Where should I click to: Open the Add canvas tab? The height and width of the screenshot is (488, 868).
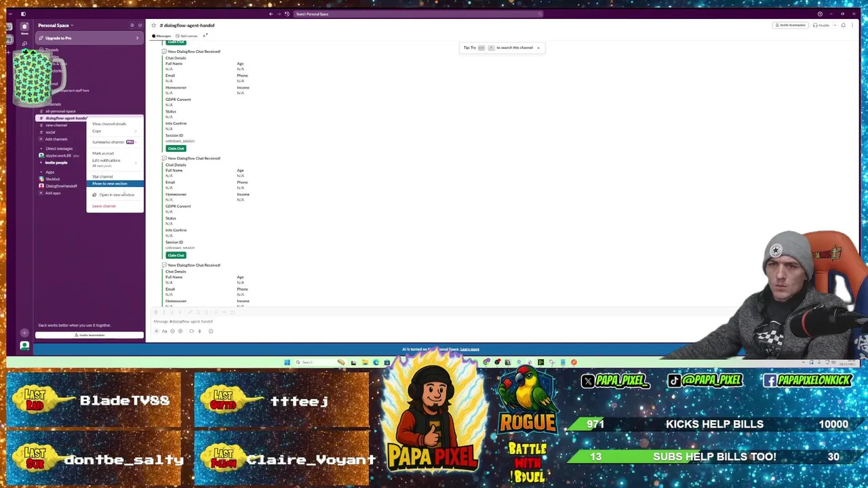(x=186, y=36)
